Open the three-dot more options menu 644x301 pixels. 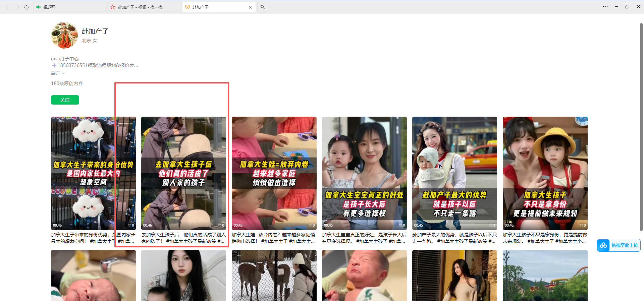(605, 7)
